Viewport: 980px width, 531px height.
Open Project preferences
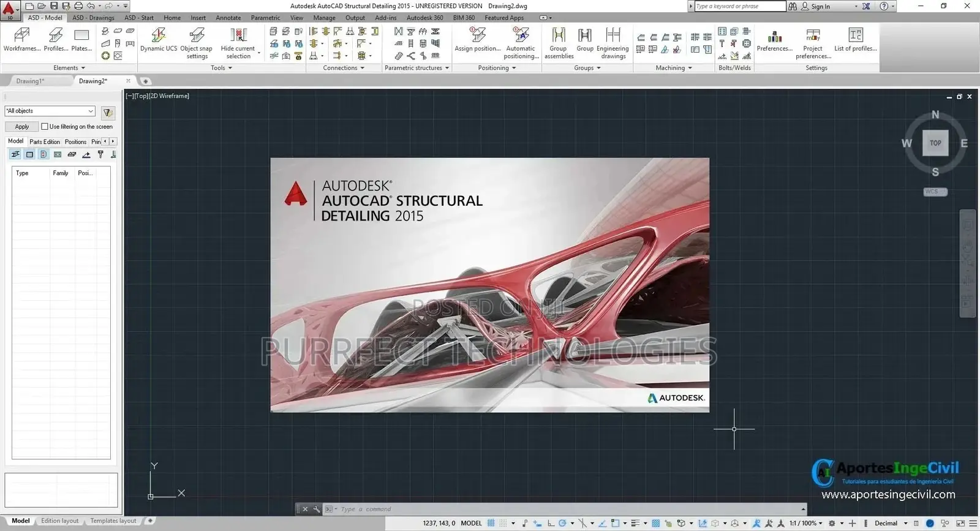pyautogui.click(x=813, y=43)
